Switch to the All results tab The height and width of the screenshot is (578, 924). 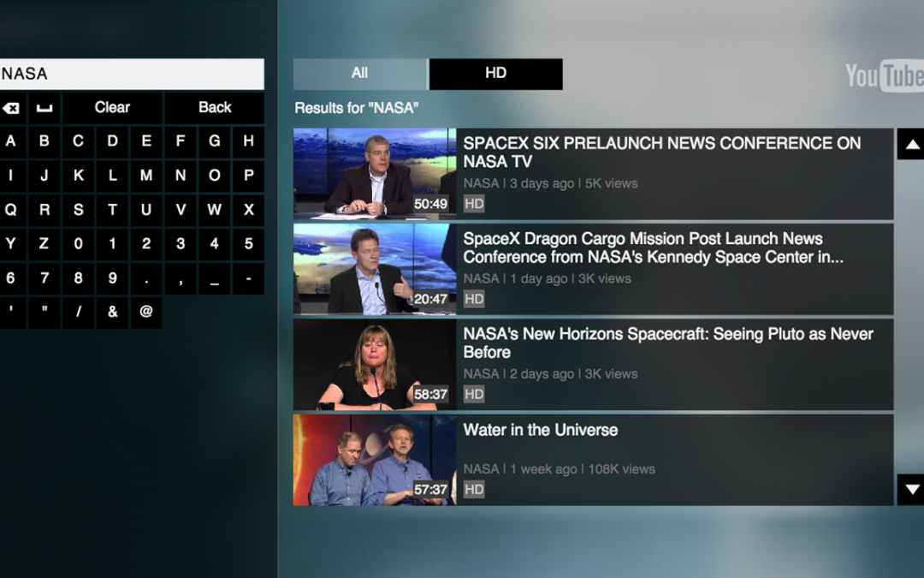(360, 74)
